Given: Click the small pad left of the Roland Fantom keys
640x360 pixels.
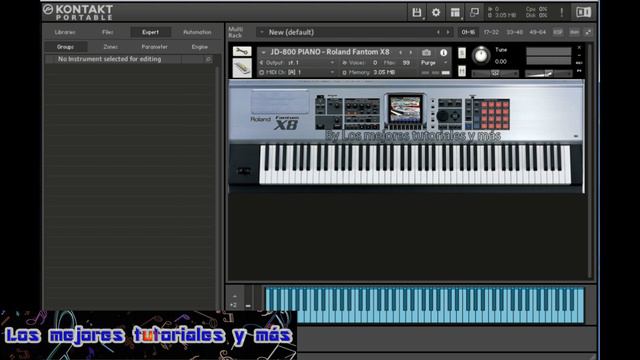Looking at the screenshot, I should tap(244, 171).
